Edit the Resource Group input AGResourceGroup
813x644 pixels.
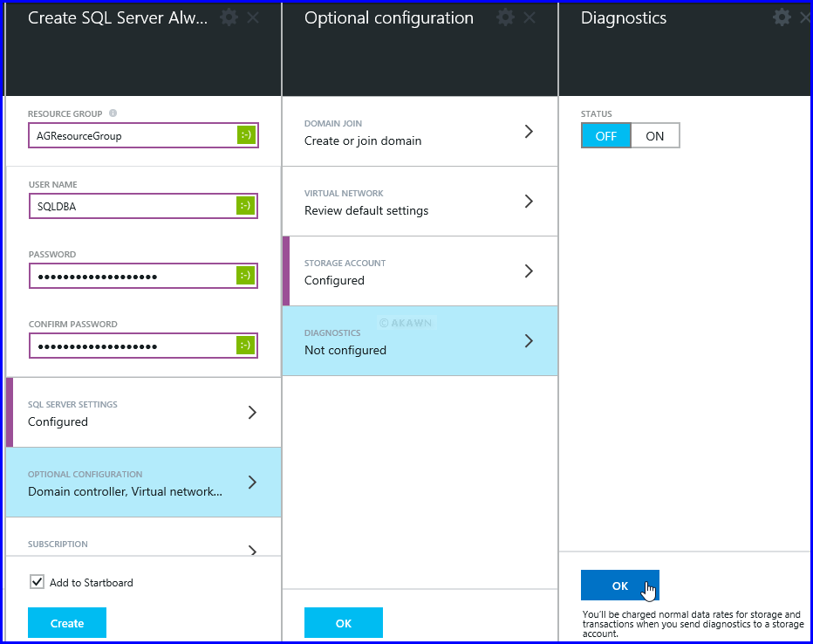[143, 135]
